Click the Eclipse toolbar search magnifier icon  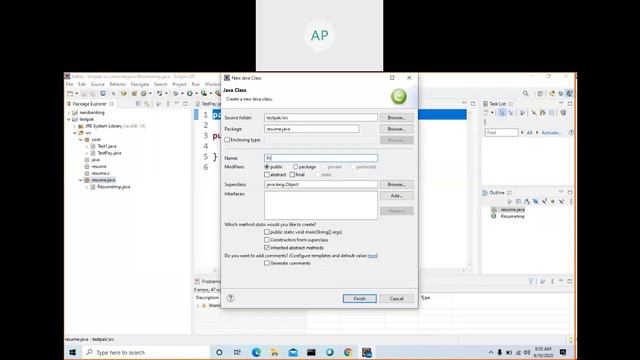(526, 94)
